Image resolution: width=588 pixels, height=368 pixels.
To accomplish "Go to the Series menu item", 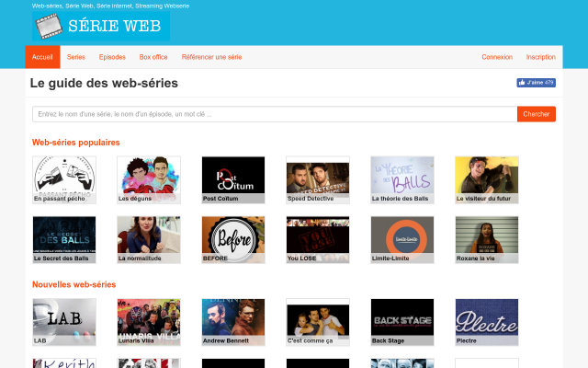I will (76, 57).
